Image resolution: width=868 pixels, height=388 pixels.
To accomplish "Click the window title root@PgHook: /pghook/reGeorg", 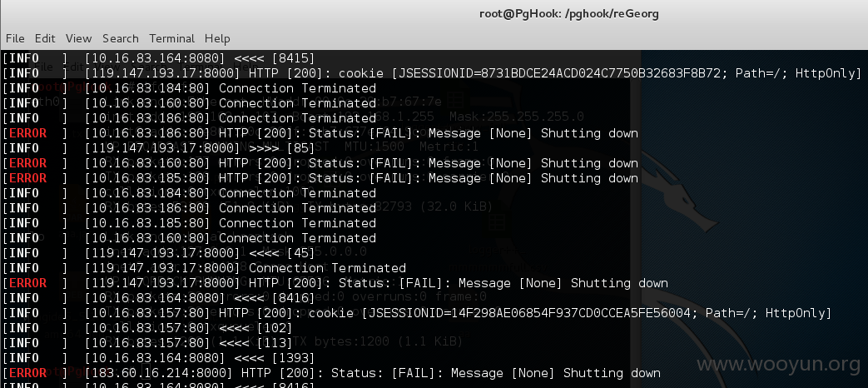I will coord(569,14).
